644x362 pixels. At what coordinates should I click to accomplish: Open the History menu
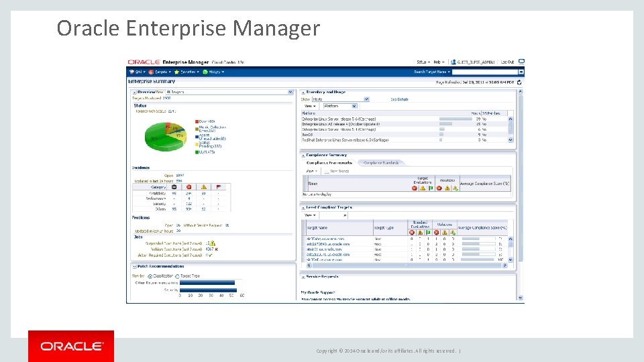coord(213,72)
